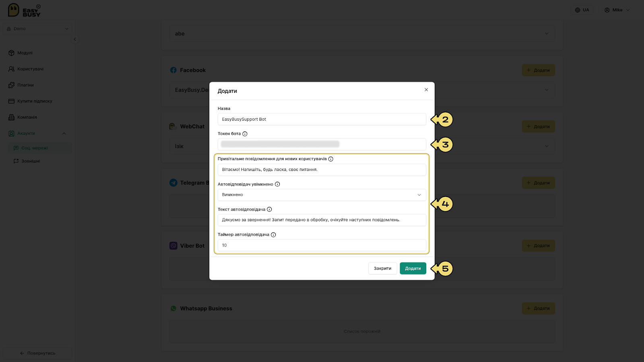Click the Повернутись back button
The image size is (644, 362).
pyautogui.click(x=37, y=353)
